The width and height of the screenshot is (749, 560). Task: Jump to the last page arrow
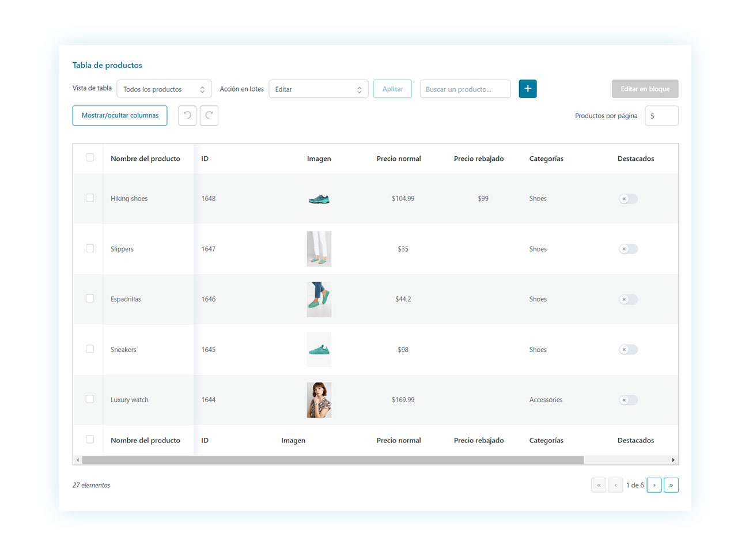click(671, 485)
